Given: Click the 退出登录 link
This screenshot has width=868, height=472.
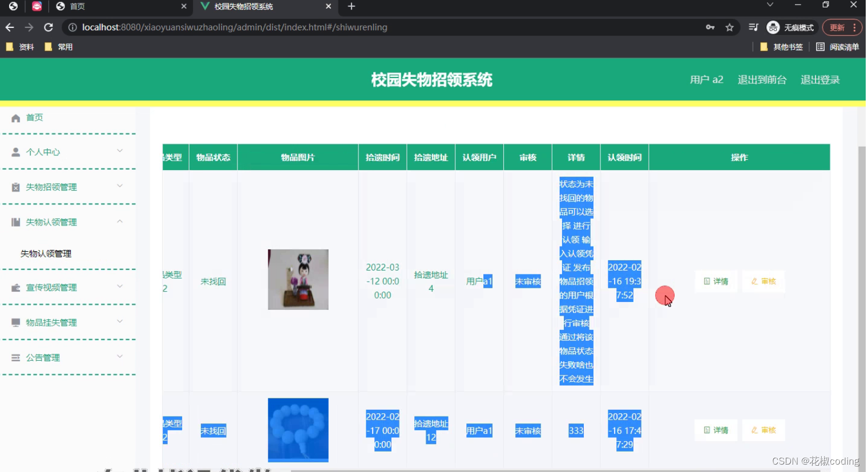Looking at the screenshot, I should [x=820, y=80].
